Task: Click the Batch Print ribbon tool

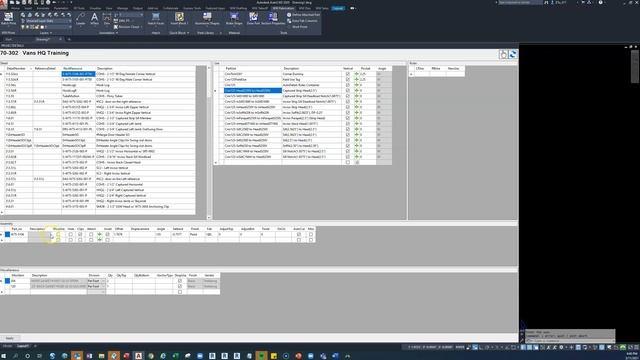Action: coord(8,19)
